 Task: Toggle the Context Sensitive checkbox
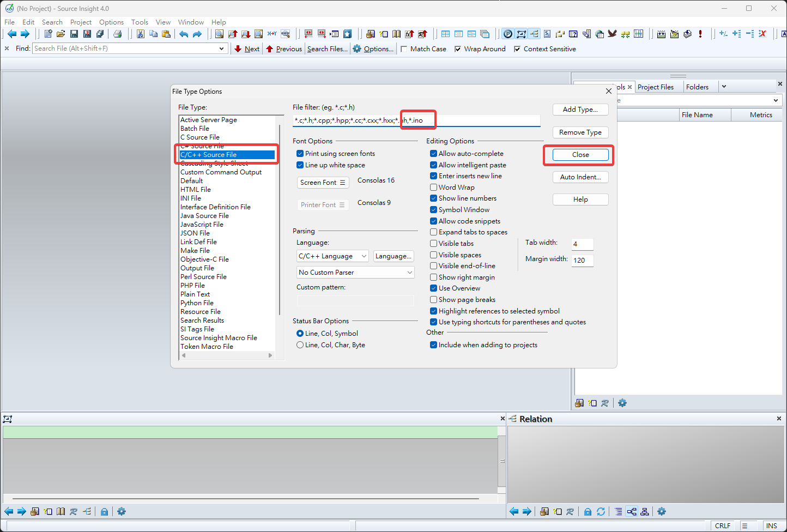pos(517,49)
